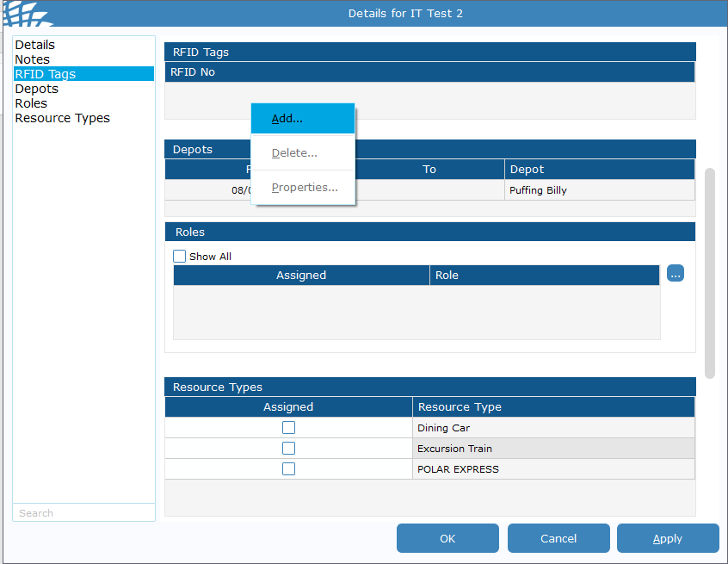This screenshot has width=728, height=564.
Task: Click the Depot column header
Action: point(600,169)
